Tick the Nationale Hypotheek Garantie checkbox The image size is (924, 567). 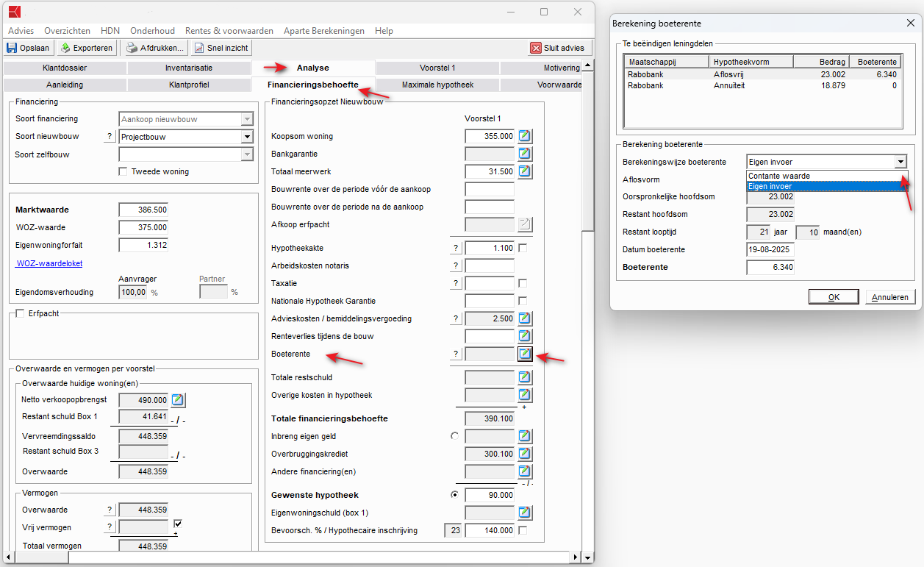pos(523,301)
